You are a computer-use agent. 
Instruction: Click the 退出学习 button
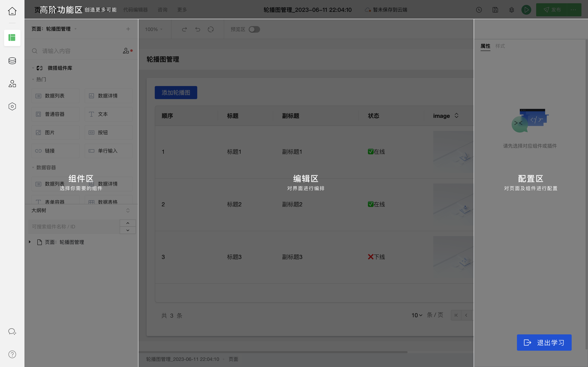click(544, 343)
